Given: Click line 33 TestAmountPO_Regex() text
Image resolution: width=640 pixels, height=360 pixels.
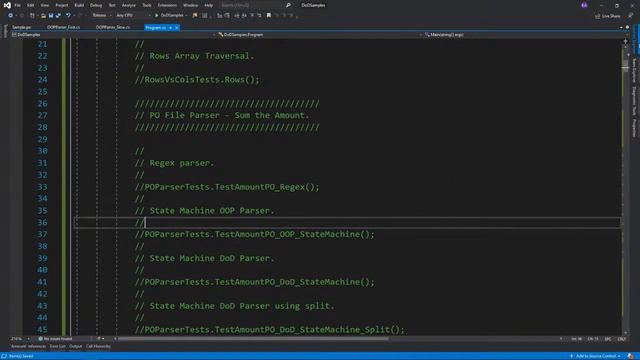Looking at the screenshot, I should (x=227, y=187).
